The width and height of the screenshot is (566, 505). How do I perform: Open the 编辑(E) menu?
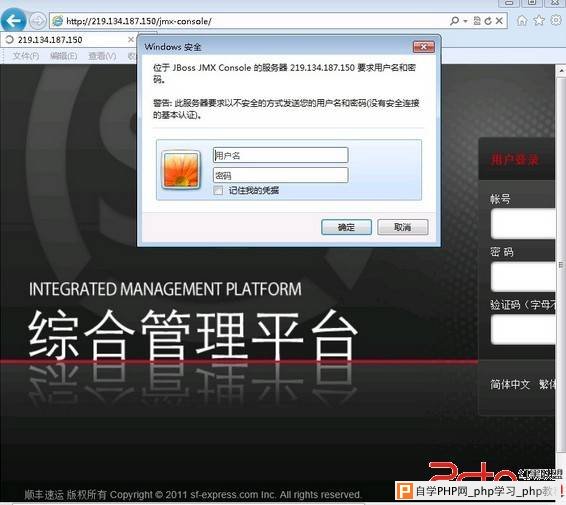pyautogui.click(x=64, y=56)
